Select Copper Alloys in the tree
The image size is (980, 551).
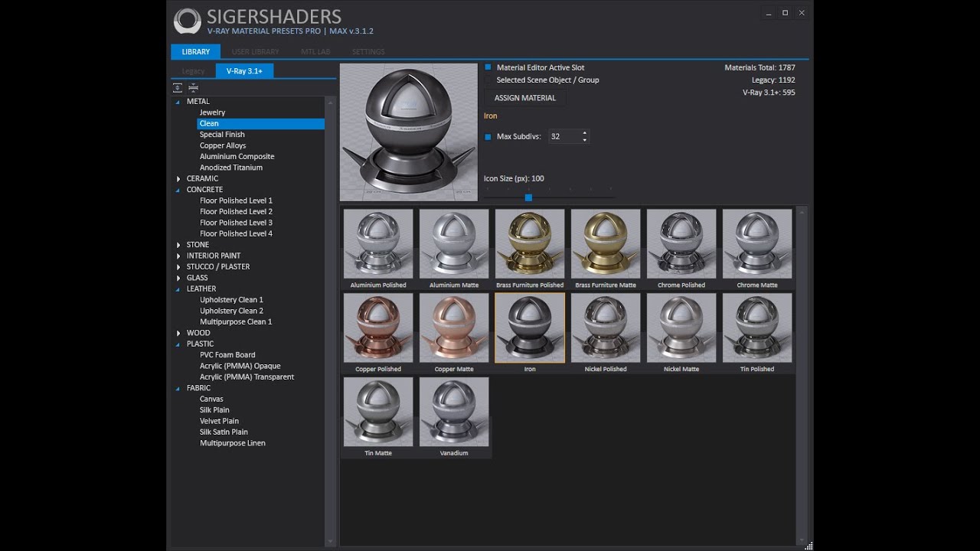[x=223, y=145]
